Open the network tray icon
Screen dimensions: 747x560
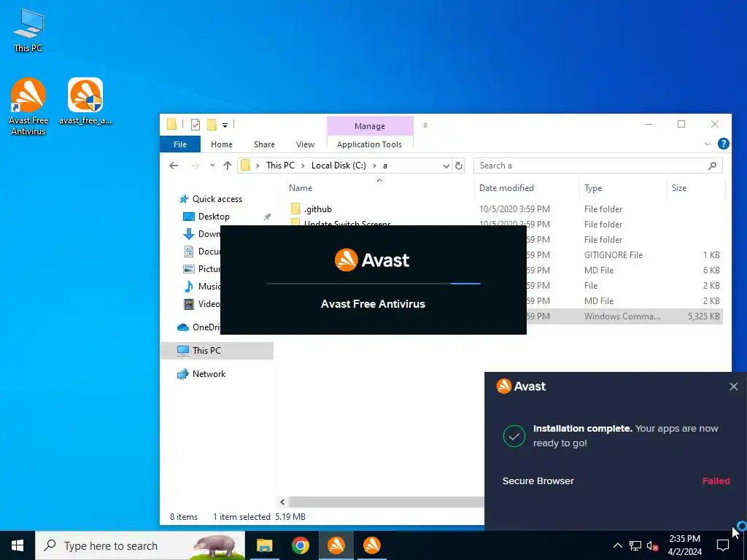635,545
